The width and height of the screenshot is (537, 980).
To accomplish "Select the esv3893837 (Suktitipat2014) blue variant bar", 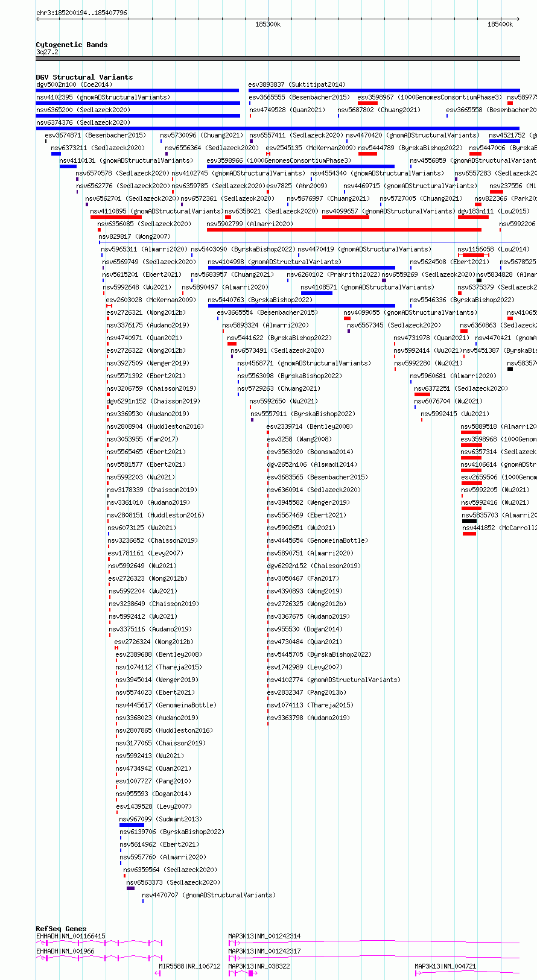I will pyautogui.click(x=384, y=90).
